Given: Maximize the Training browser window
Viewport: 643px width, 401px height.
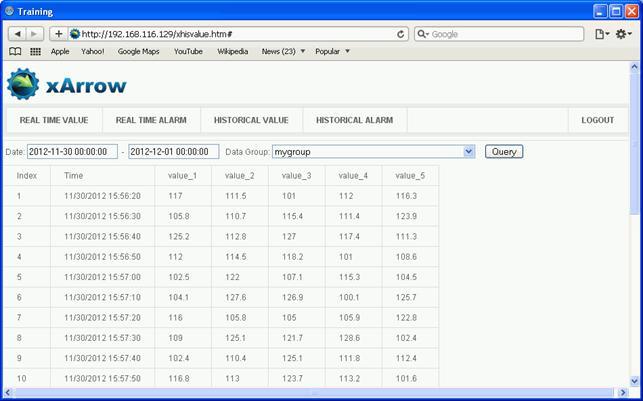Looking at the screenshot, I should pos(616,11).
